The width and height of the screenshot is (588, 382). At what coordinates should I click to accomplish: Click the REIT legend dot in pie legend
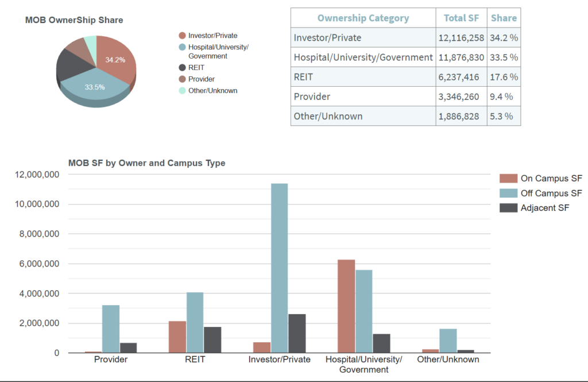(x=182, y=67)
